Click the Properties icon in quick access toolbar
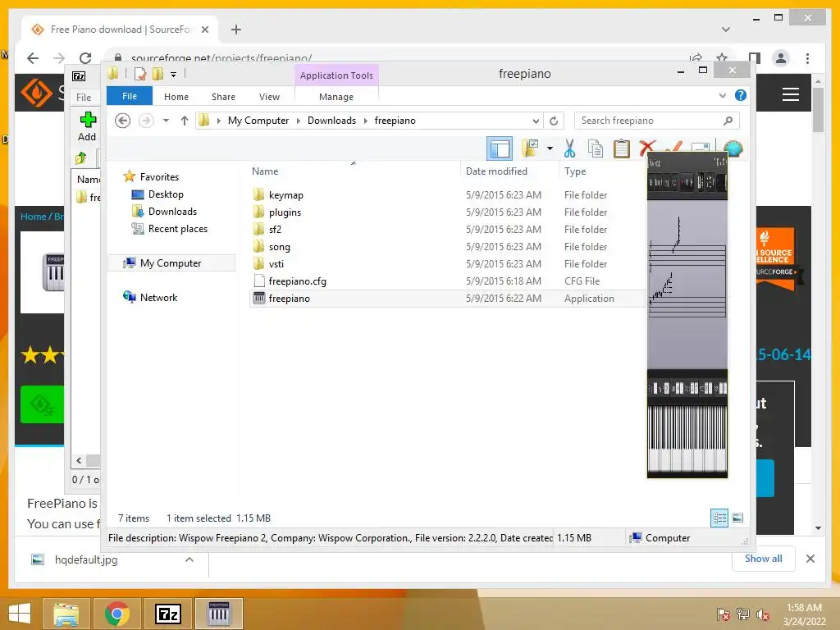Viewport: 840px width, 630px height. point(140,74)
